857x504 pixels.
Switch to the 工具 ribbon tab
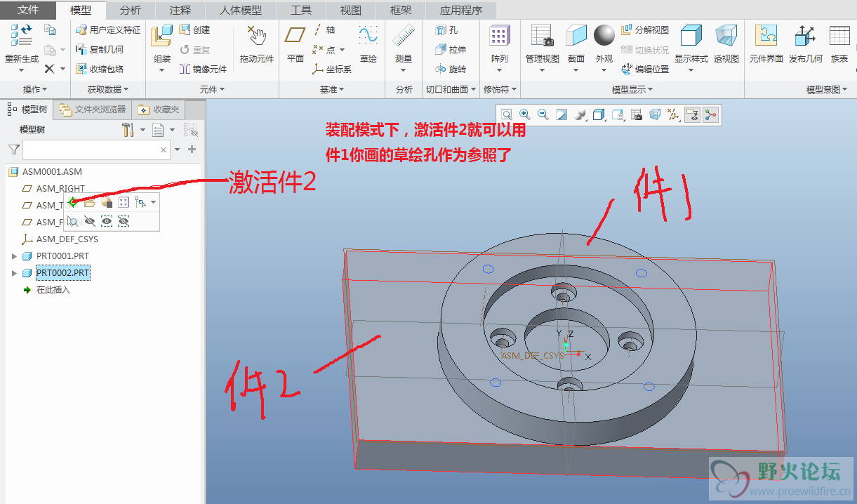(301, 10)
